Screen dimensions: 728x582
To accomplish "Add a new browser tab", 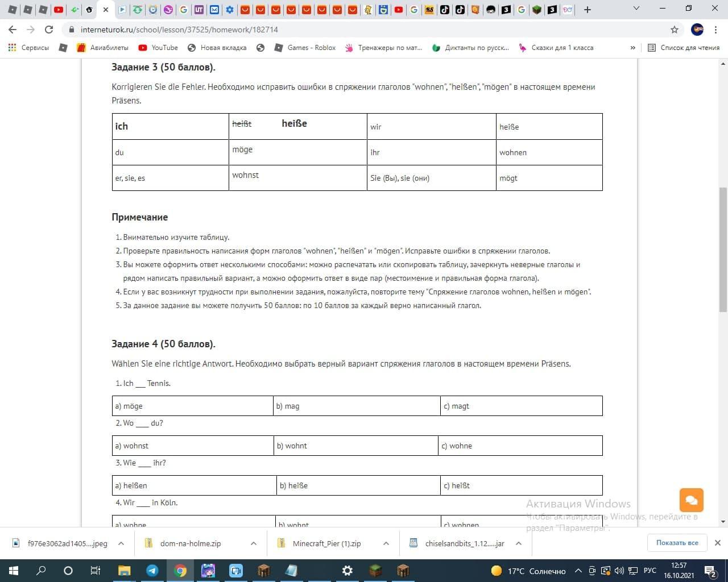I will click(x=588, y=10).
